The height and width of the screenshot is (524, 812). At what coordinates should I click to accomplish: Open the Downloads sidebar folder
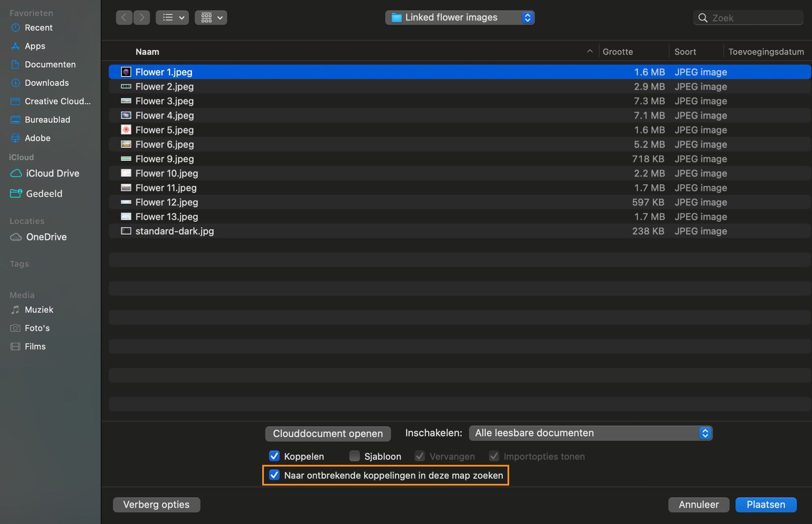click(x=47, y=83)
